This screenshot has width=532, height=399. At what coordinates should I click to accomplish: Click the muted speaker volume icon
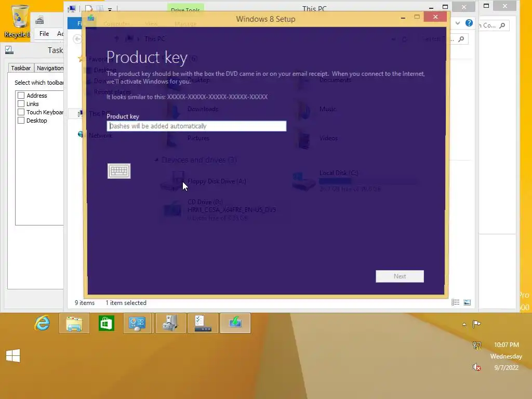click(x=477, y=367)
